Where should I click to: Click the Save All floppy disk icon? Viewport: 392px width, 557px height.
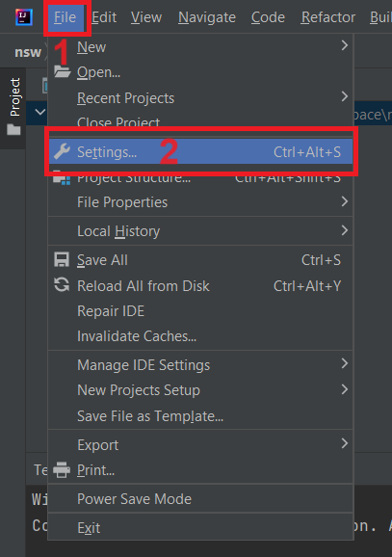click(62, 260)
